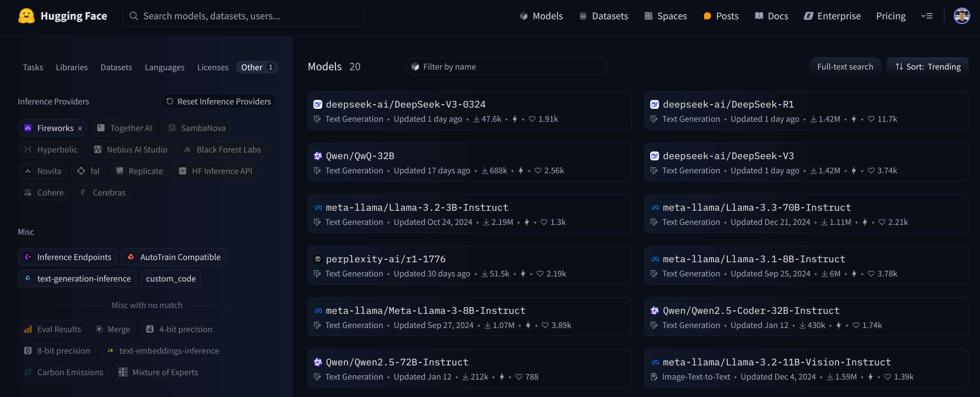
Task: Switch to the Licenses tab
Action: tap(213, 67)
